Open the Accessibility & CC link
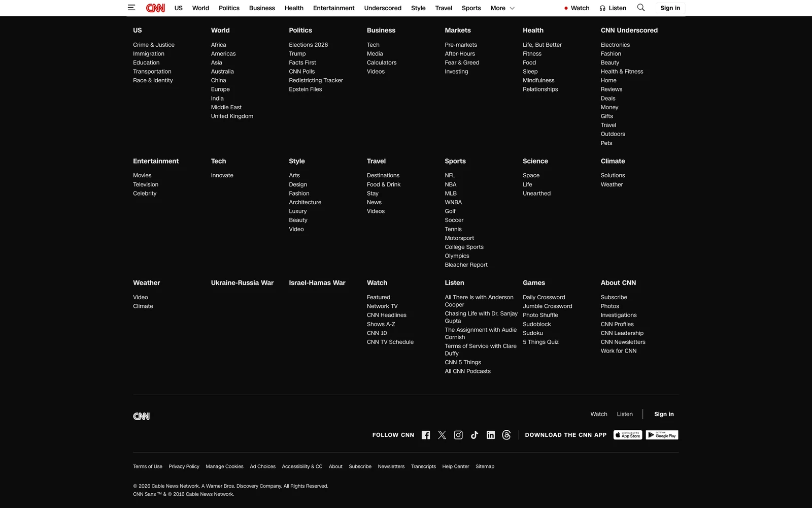 [302, 466]
